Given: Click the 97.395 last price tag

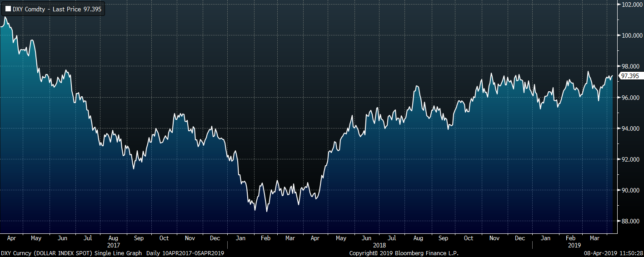Looking at the screenshot, I should tap(630, 76).
